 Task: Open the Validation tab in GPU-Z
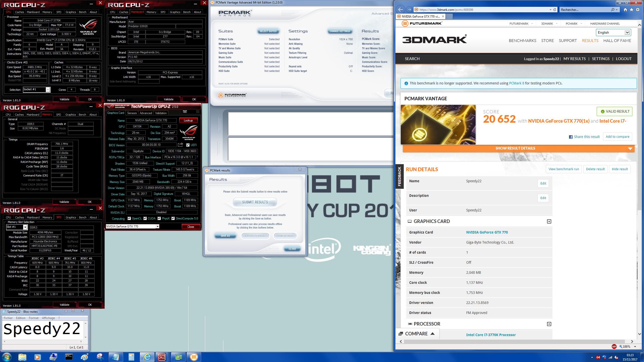161,113
